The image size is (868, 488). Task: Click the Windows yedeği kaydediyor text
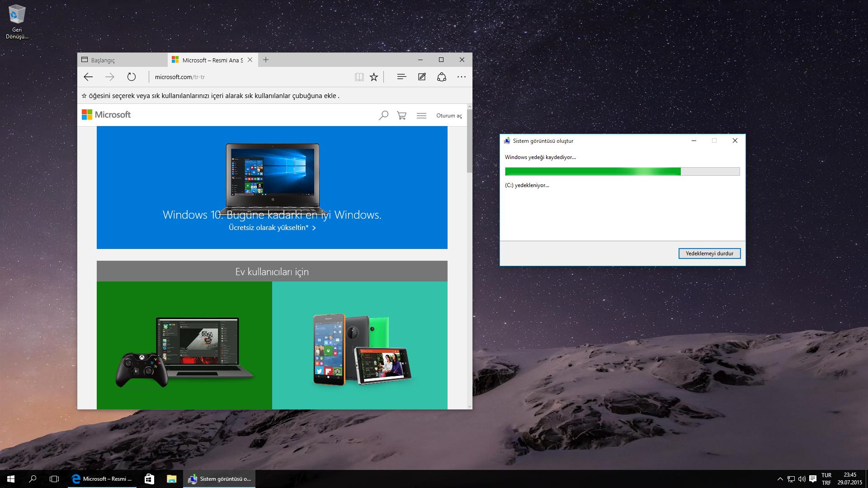(x=540, y=157)
